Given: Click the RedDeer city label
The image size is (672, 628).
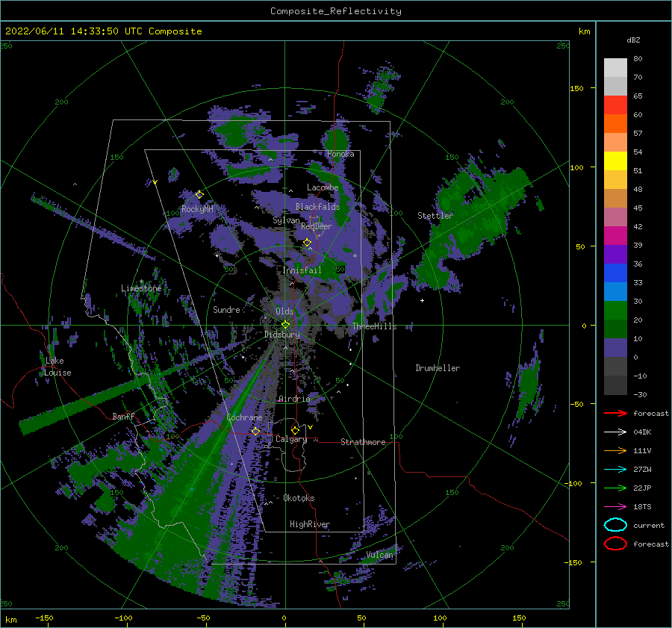Looking at the screenshot, I should pyautogui.click(x=317, y=226).
